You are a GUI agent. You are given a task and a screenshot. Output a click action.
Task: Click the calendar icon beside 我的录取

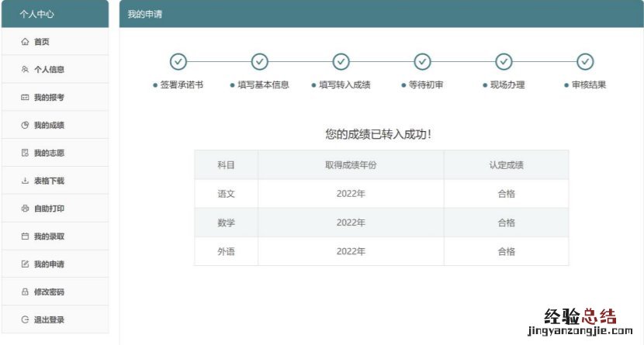coord(25,236)
